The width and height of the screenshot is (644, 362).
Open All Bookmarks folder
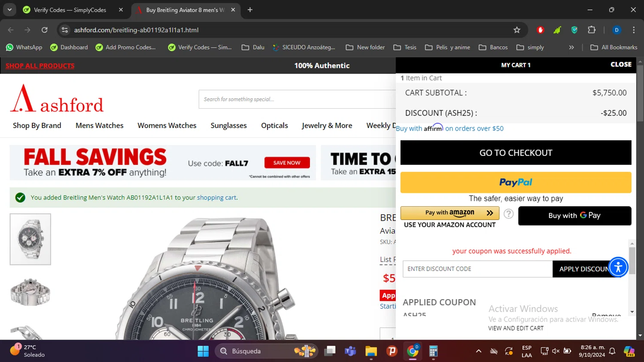point(614,47)
